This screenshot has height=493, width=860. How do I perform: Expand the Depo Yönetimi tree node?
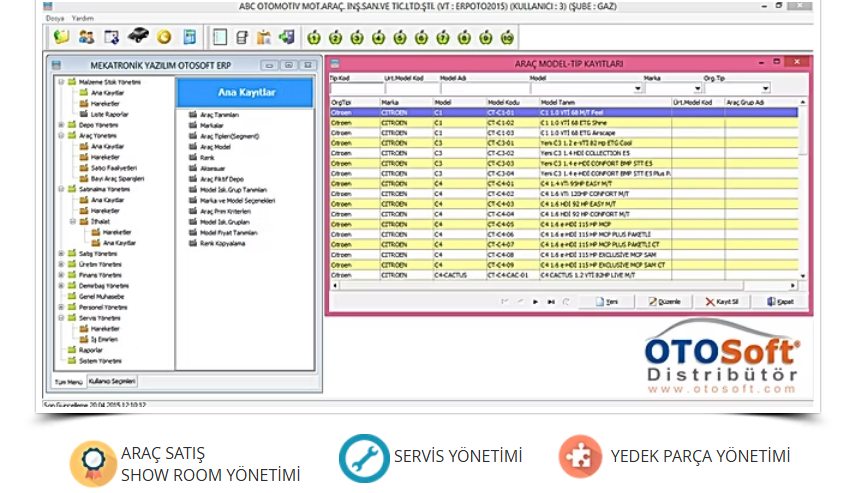tap(61, 125)
